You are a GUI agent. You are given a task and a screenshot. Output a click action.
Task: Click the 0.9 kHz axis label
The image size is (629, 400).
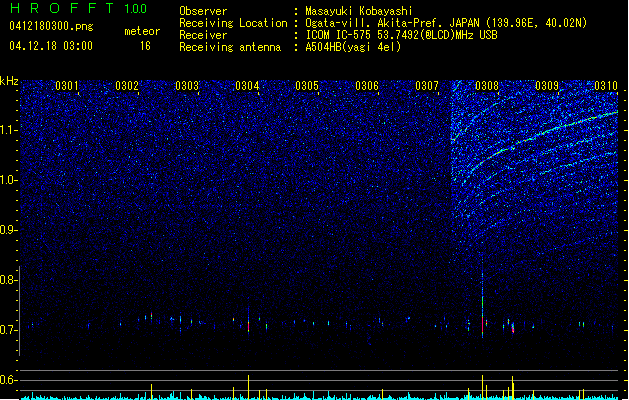click(8, 230)
